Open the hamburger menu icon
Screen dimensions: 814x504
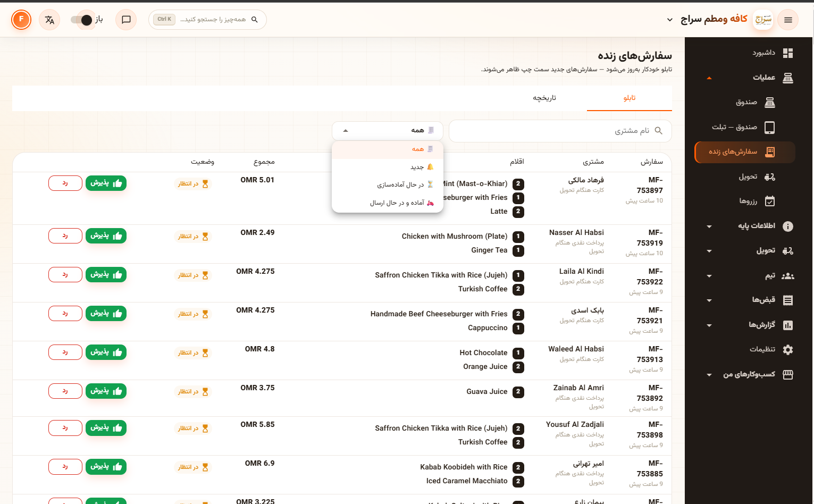click(x=787, y=20)
